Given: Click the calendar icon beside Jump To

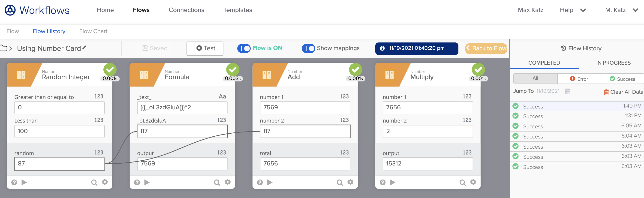Looking at the screenshot, I should click(568, 91).
